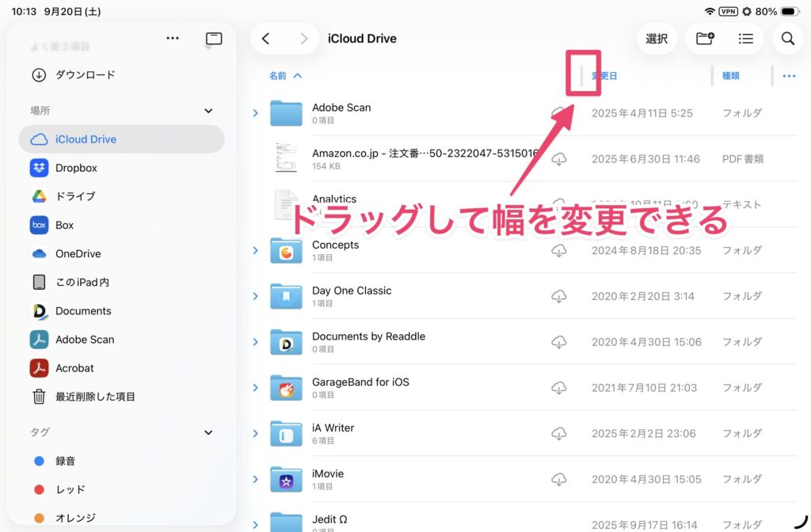
Task: Open the sidebar more options menu
Action: [173, 38]
